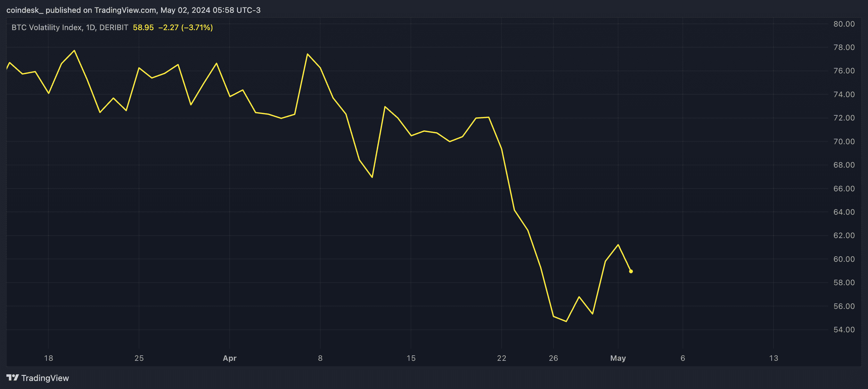Image resolution: width=868 pixels, height=389 pixels.
Task: Click the 58.95 current value
Action: point(143,27)
